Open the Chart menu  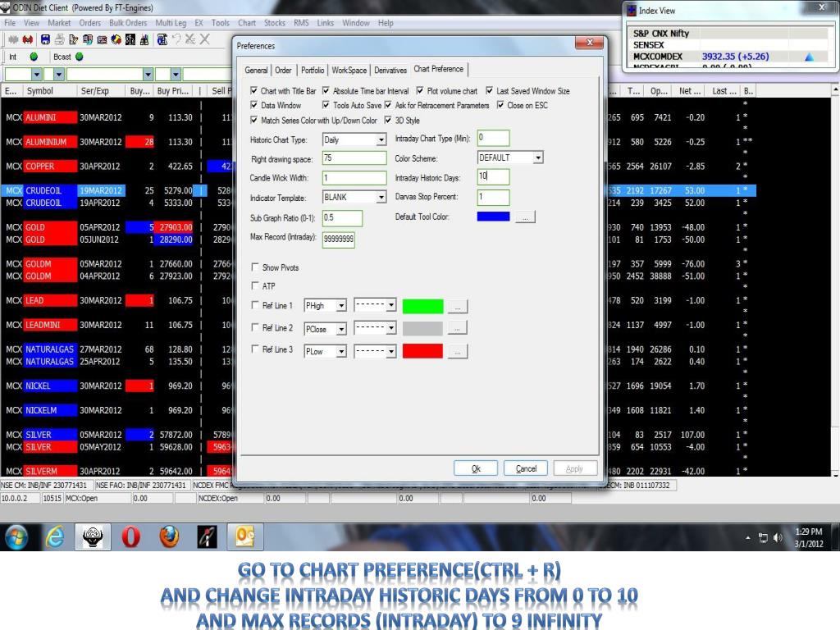point(247,23)
